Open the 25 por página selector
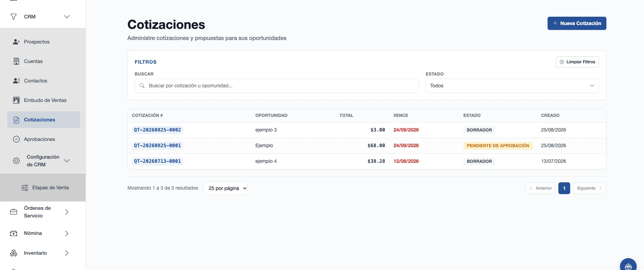Image resolution: width=644 pixels, height=270 pixels. (225, 188)
